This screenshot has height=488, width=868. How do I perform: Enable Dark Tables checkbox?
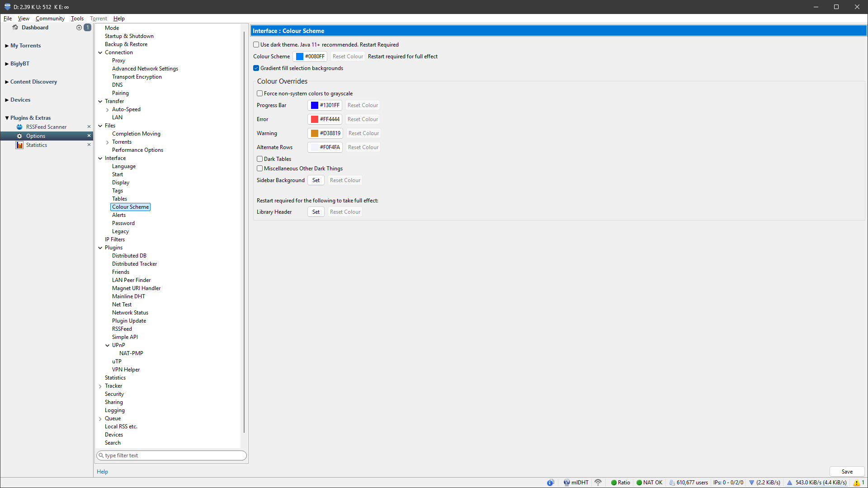tap(260, 159)
